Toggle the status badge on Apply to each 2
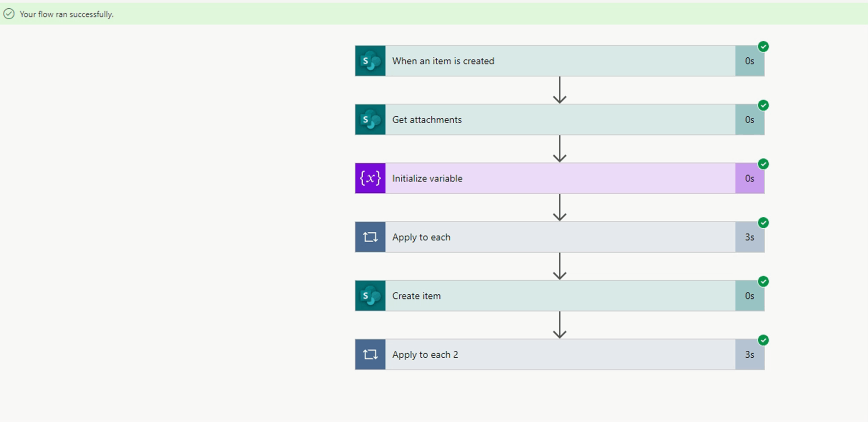 pyautogui.click(x=764, y=341)
